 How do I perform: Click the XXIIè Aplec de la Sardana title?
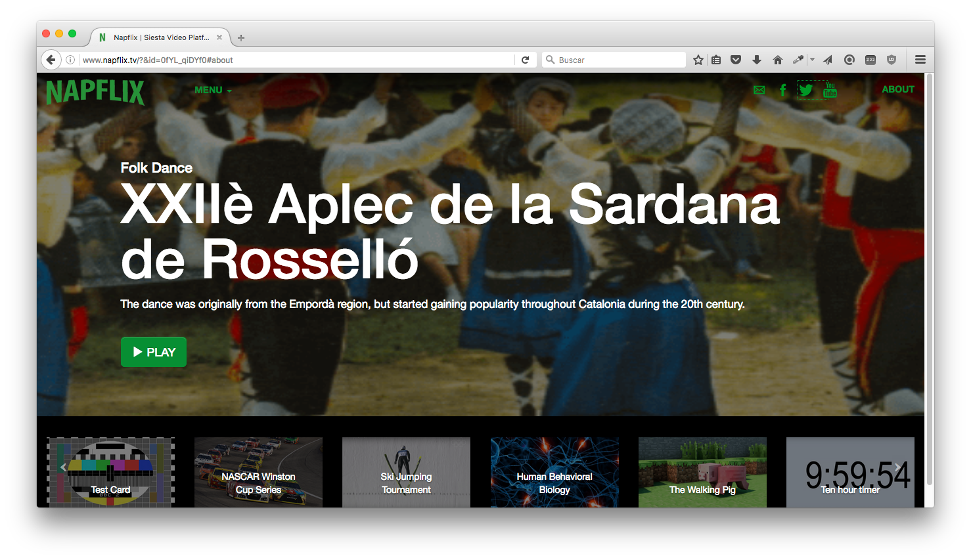pyautogui.click(x=450, y=231)
